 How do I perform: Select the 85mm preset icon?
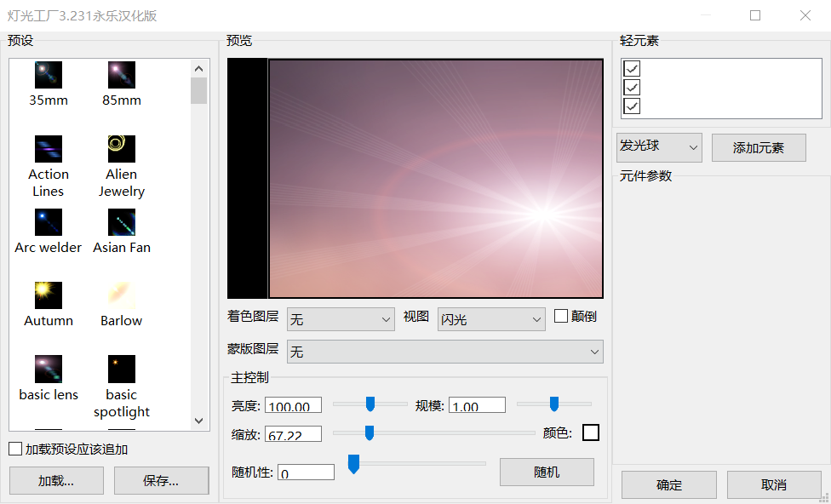[x=122, y=75]
